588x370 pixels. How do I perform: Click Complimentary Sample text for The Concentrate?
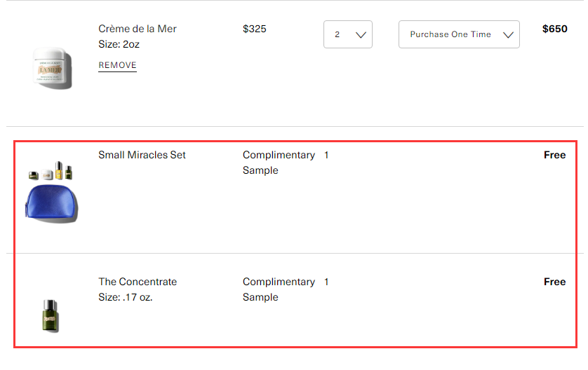pos(279,289)
